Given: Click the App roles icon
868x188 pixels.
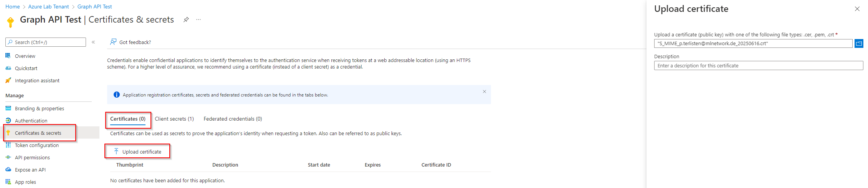Looking at the screenshot, I should click(x=8, y=182).
